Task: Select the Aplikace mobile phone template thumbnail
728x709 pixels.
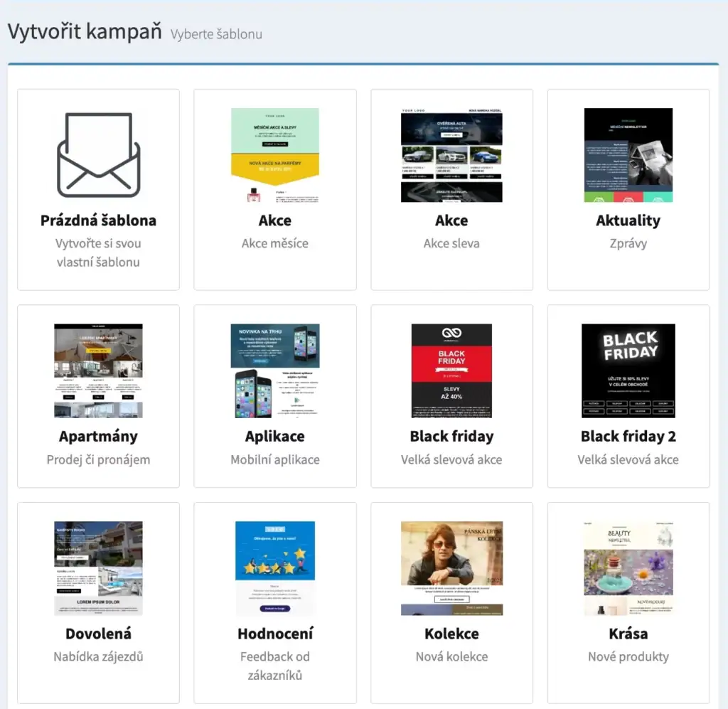Action: point(275,371)
